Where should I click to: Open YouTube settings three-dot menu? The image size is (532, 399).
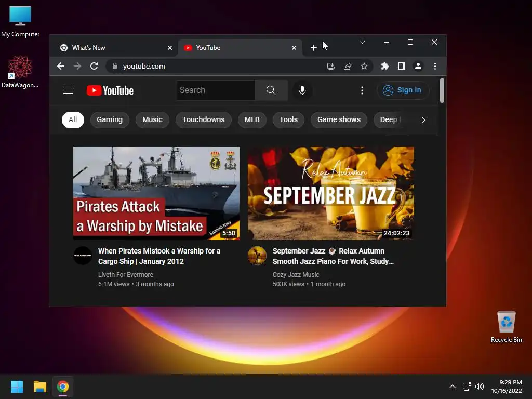[x=362, y=90]
